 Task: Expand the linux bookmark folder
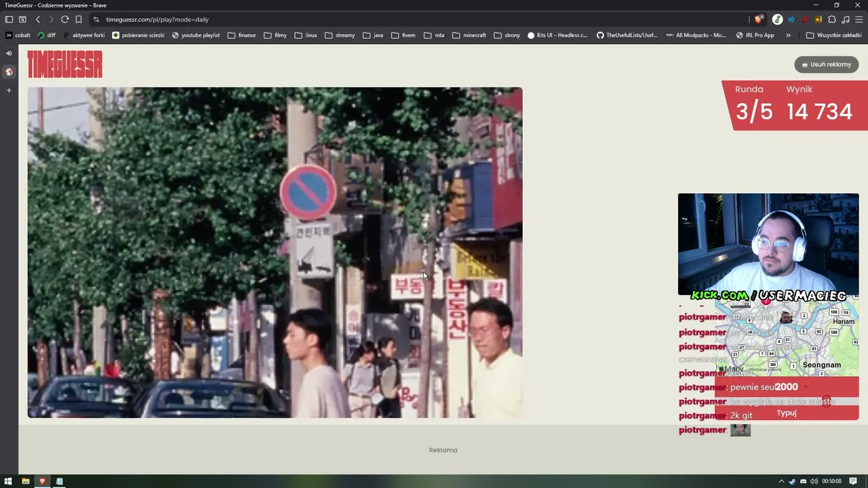pyautogui.click(x=306, y=35)
